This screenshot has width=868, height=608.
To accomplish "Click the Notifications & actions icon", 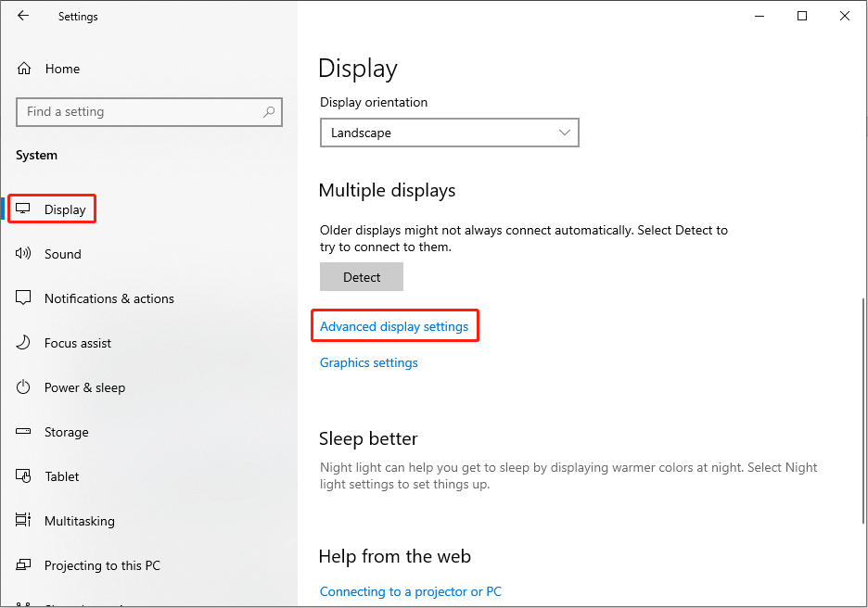I will [23, 298].
